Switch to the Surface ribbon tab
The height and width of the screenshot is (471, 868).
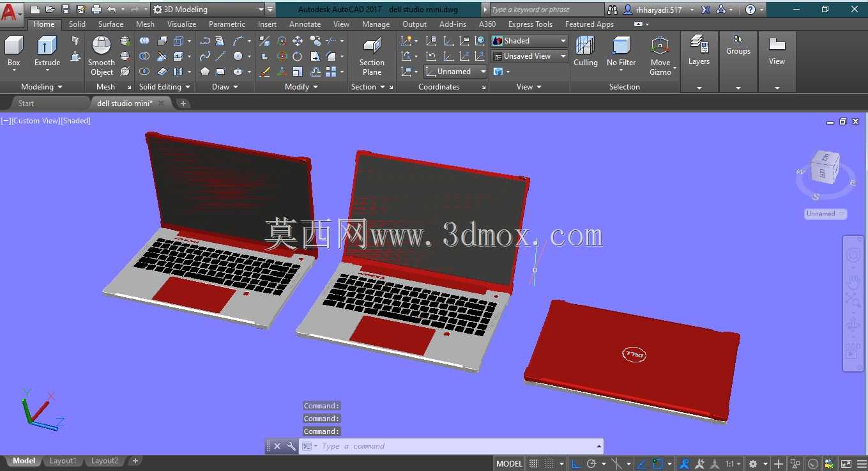click(111, 24)
